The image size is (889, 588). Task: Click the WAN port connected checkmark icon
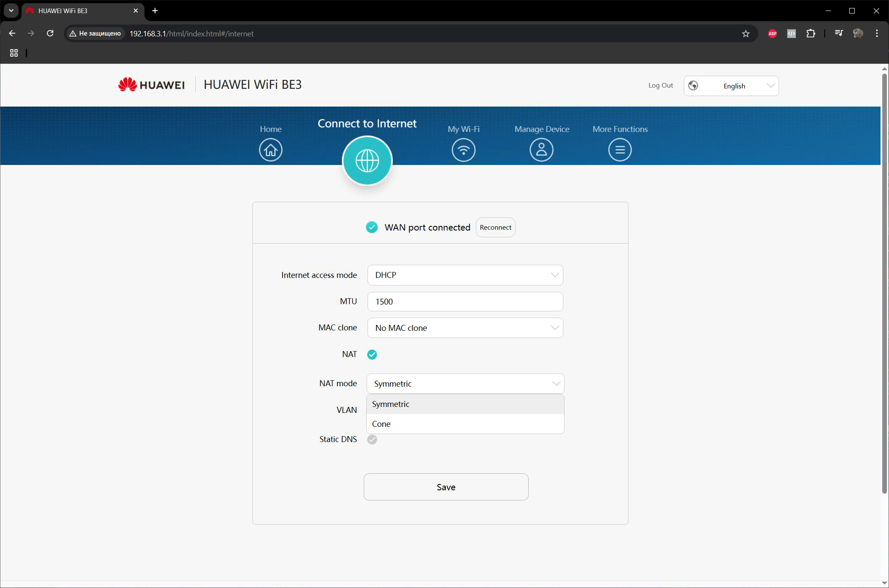(372, 227)
